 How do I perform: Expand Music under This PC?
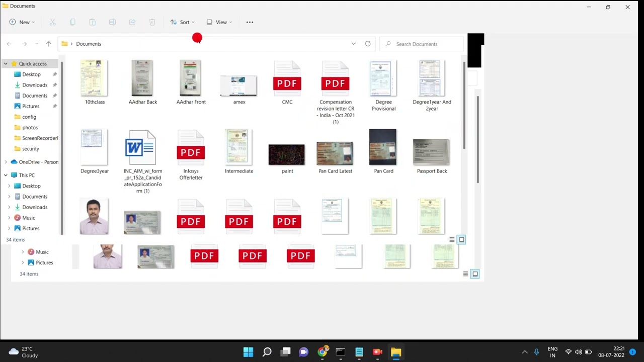pos(9,218)
